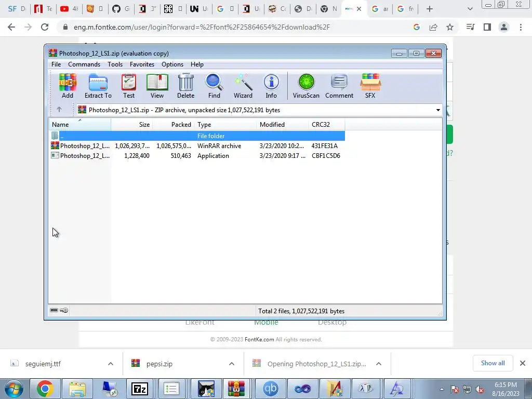532x399 pixels.
Task: Click Chrome's back navigation arrow
Action: click(x=11, y=27)
